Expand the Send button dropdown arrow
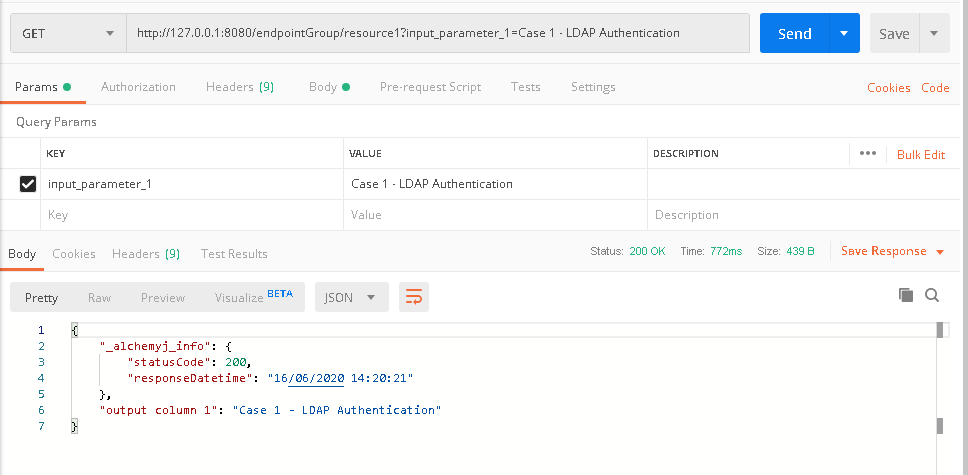 [844, 34]
